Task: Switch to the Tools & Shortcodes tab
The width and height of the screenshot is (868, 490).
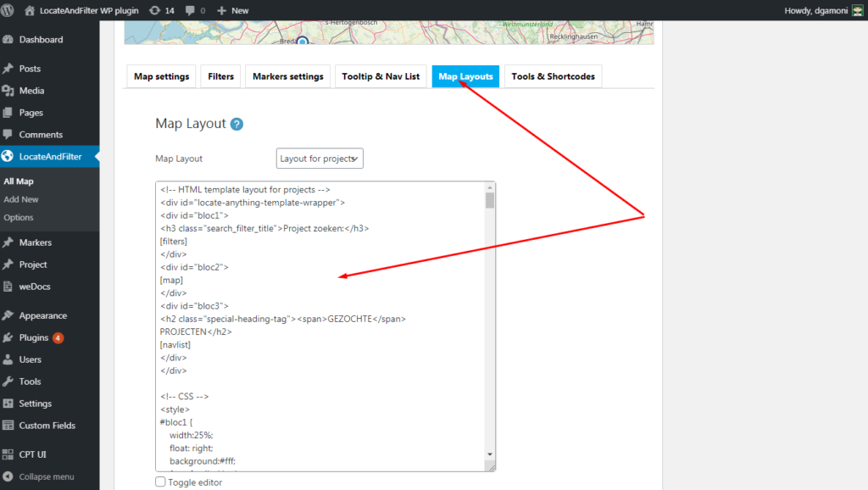Action: click(553, 76)
